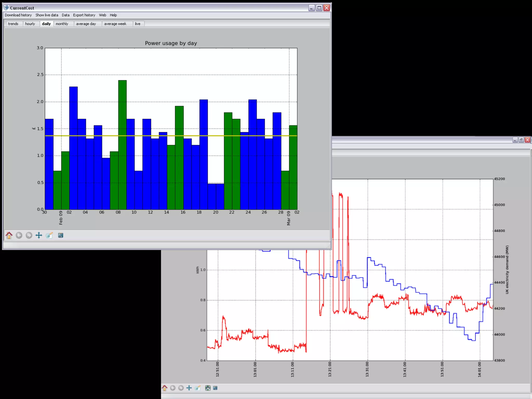Open the Help menu

113,15
